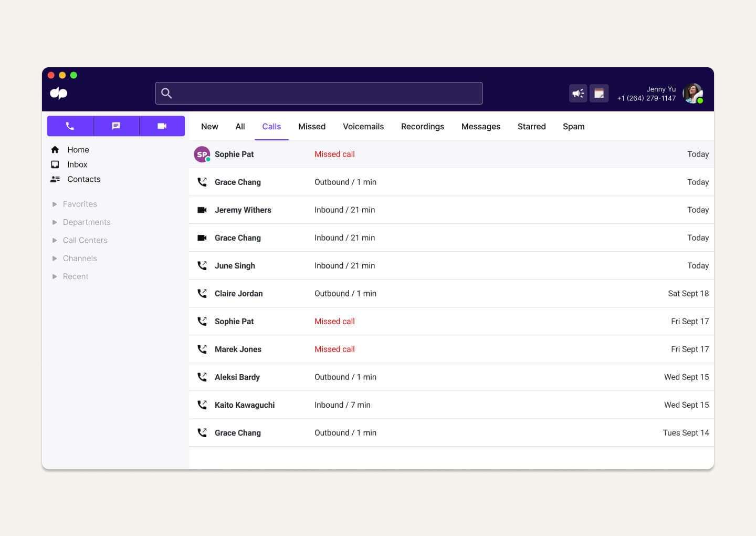The image size is (756, 536).
Task: Click Sophie Pat's SP avatar badge
Action: click(202, 154)
